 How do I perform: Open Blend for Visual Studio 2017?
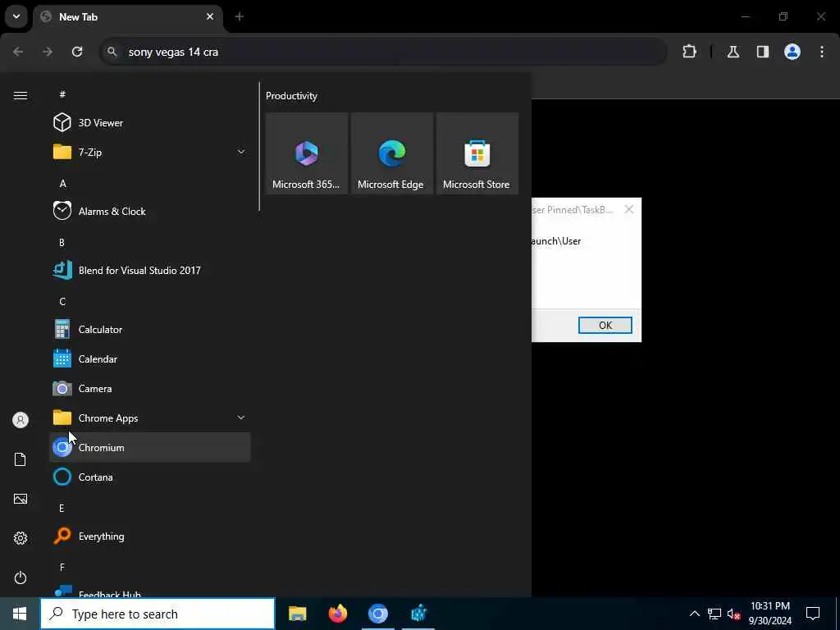pyautogui.click(x=149, y=271)
